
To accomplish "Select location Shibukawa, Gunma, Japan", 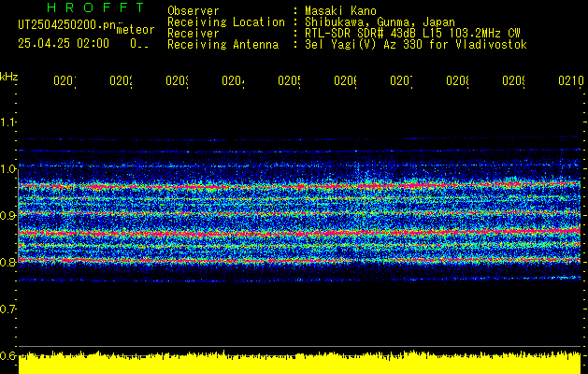I will [380, 22].
